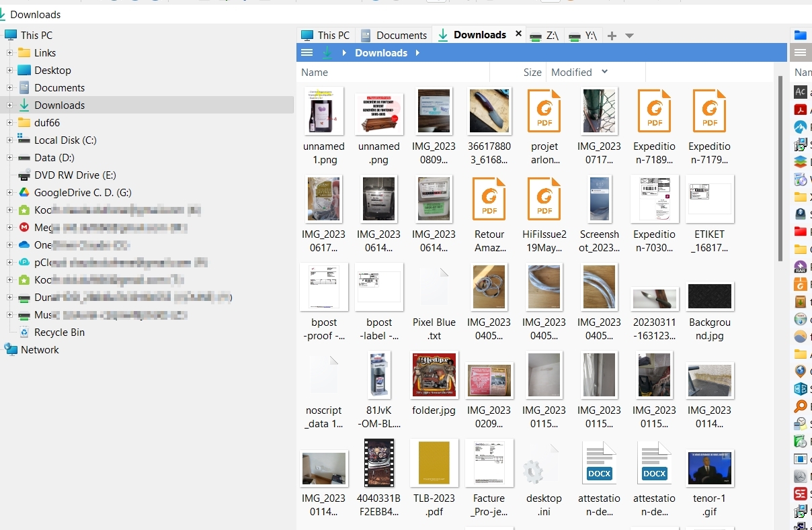The height and width of the screenshot is (530, 812).
Task: Expand the Links folder node
Action: pyautogui.click(x=10, y=53)
